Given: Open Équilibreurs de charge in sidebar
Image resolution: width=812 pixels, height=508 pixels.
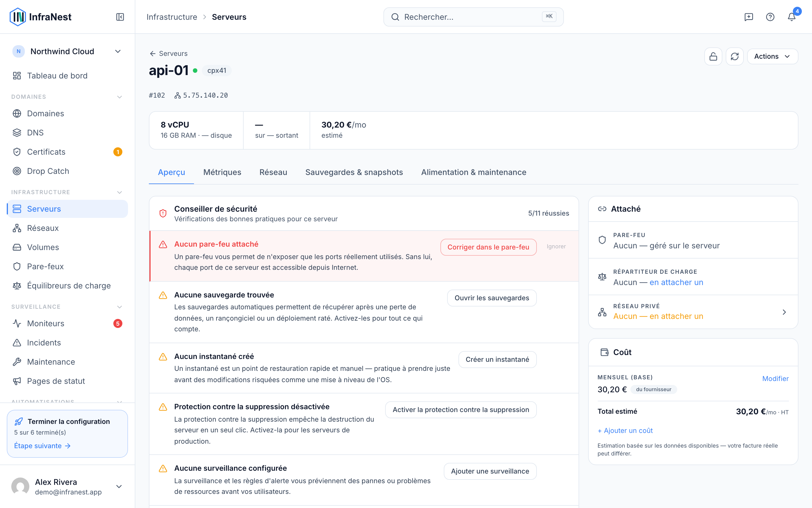Looking at the screenshot, I should coord(67,286).
